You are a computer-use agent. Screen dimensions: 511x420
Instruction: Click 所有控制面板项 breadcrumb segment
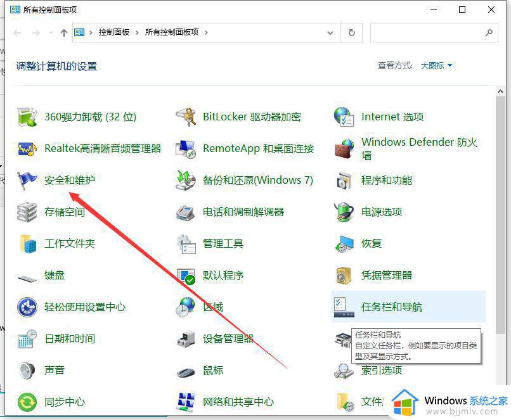coord(172,32)
